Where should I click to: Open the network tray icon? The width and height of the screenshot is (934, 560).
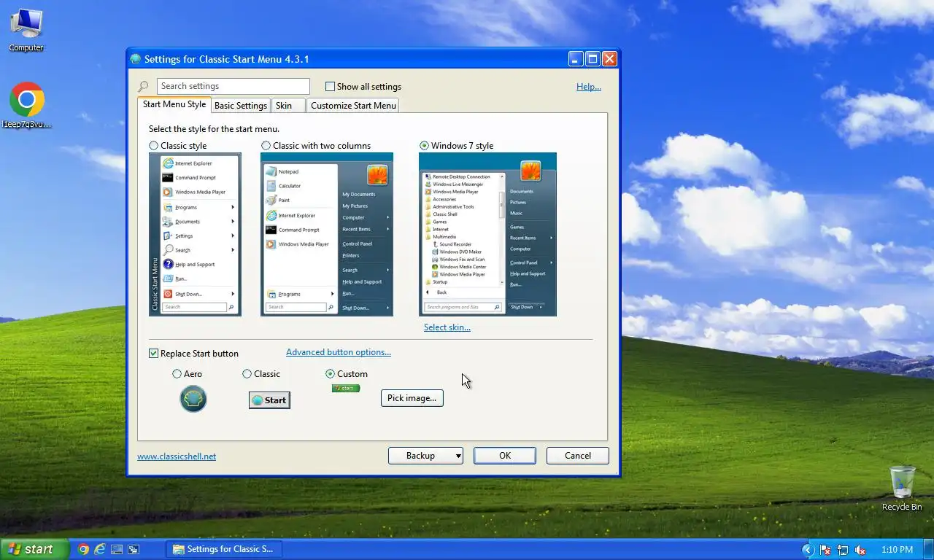[843, 550]
